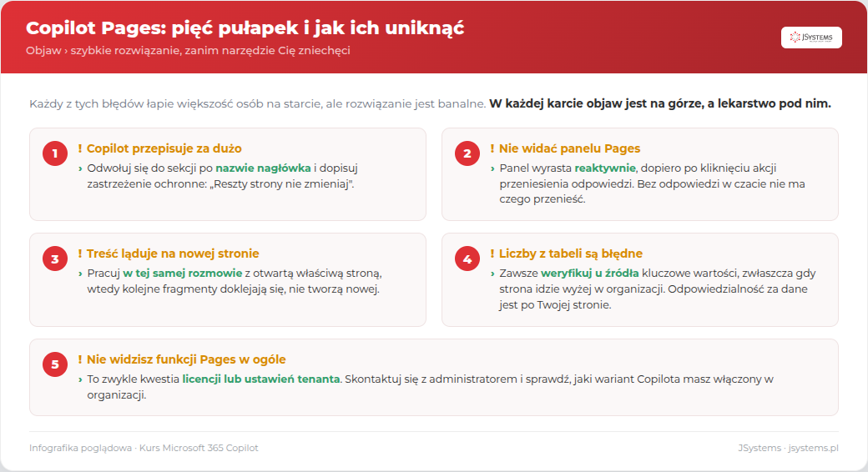Click quoted text 'Reszty strony nie zmieniaj'
The height and width of the screenshot is (472, 868).
coord(282,183)
